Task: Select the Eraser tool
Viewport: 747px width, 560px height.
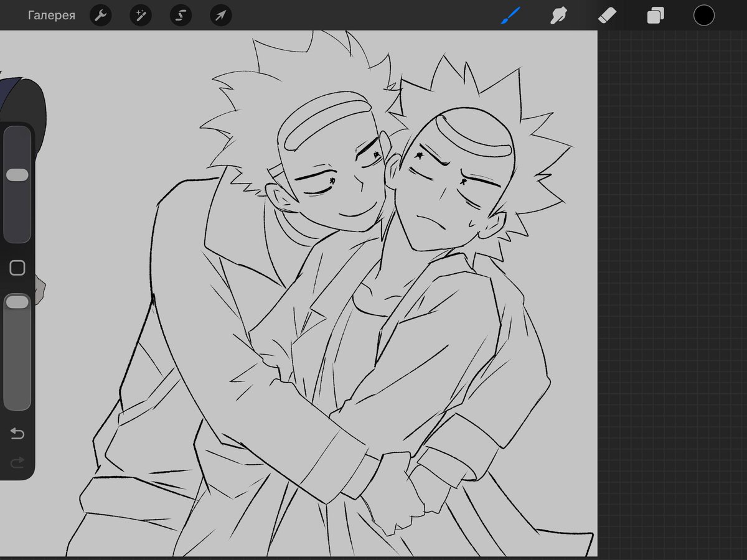Action: click(x=607, y=16)
